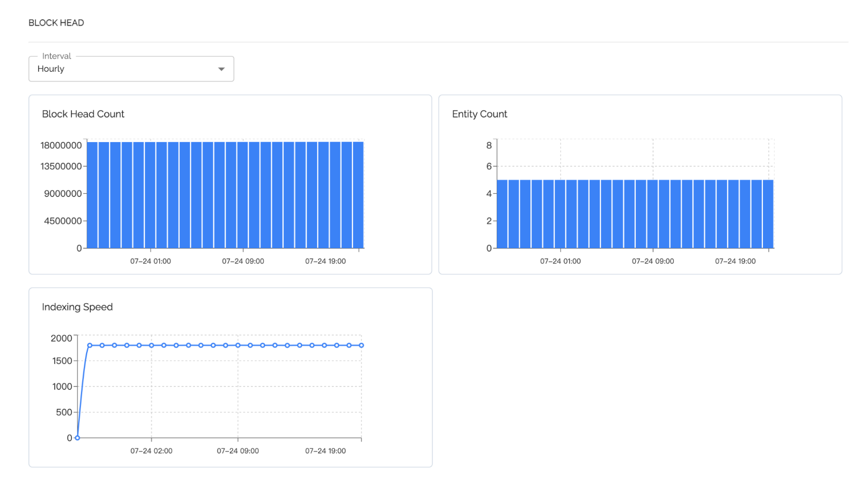Click the Indexing Speed chart title
The image size is (868, 495).
click(x=77, y=307)
